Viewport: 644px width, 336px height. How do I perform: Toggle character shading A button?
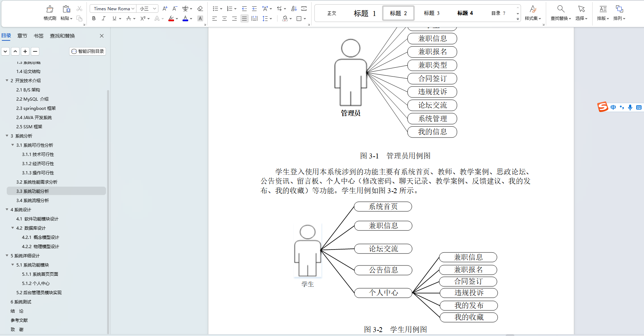coord(200,18)
